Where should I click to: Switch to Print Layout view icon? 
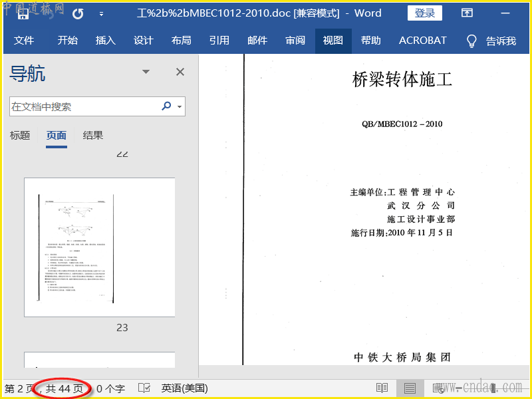(410, 388)
